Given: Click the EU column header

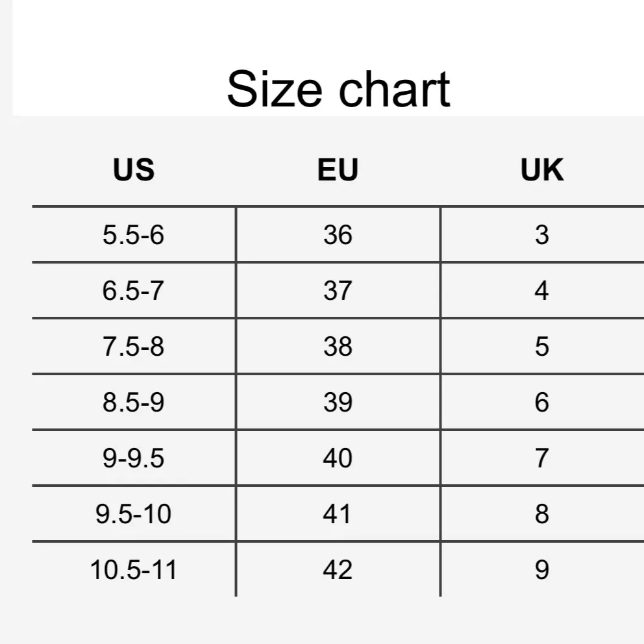Looking at the screenshot, I should (x=338, y=170).
